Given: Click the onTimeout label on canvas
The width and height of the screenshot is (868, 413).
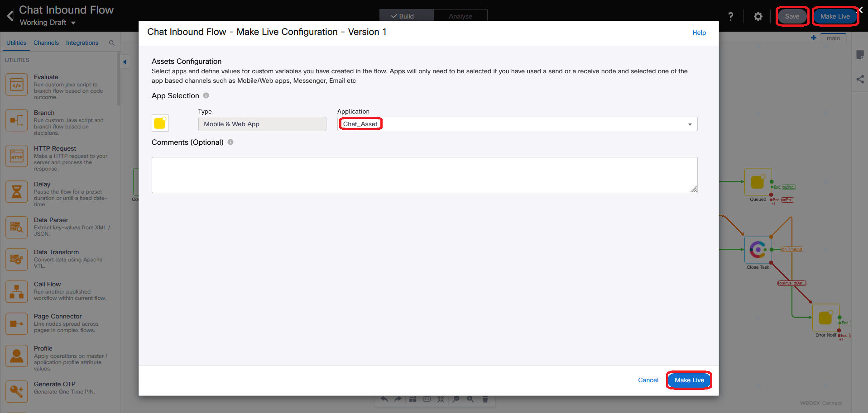Looking at the screenshot, I should pyautogui.click(x=792, y=249).
